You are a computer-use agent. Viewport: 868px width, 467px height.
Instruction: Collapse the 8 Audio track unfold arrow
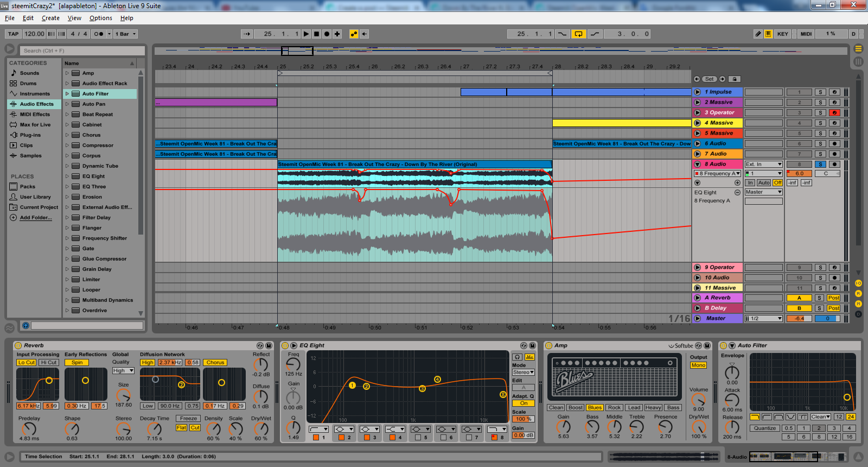tap(698, 164)
